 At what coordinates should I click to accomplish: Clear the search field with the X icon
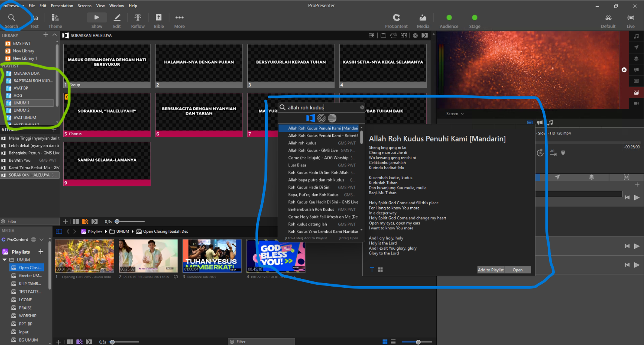point(362,107)
